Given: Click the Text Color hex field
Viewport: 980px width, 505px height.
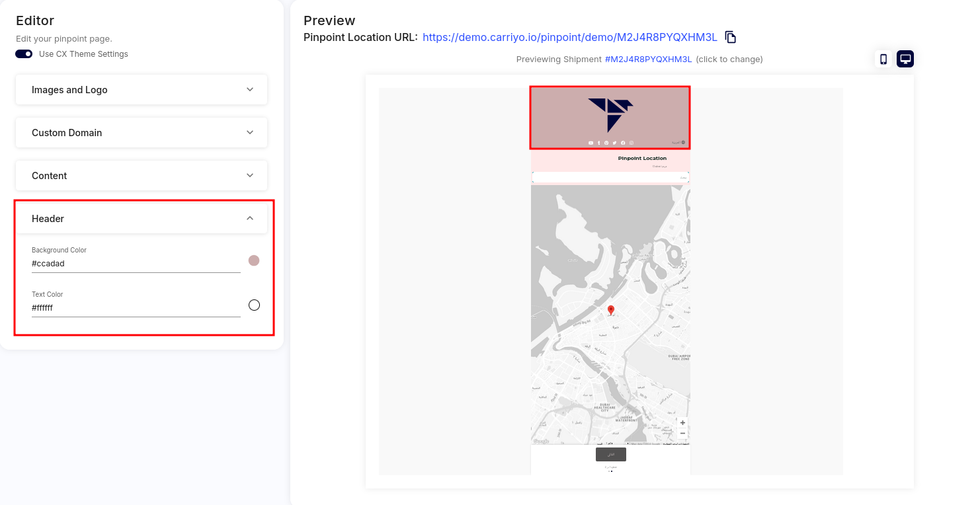Looking at the screenshot, I should 136,308.
